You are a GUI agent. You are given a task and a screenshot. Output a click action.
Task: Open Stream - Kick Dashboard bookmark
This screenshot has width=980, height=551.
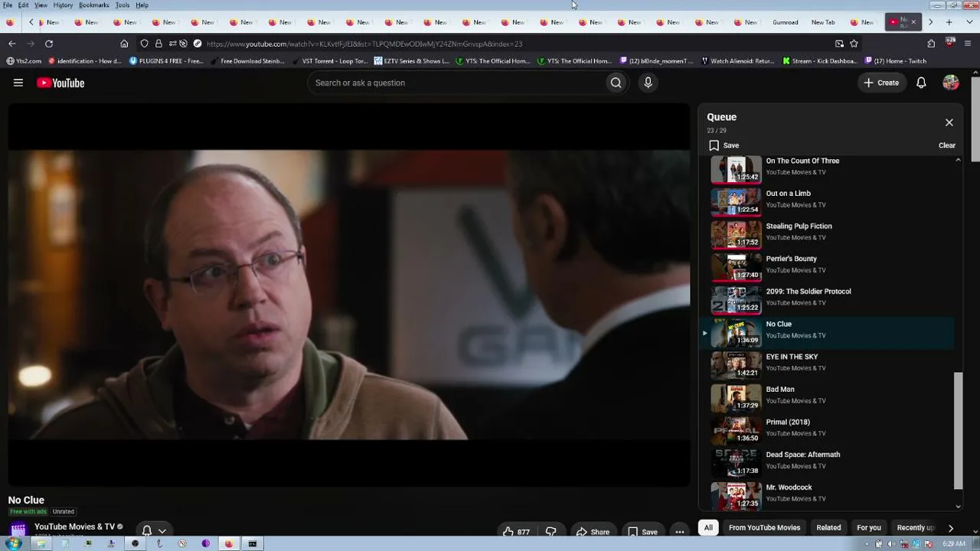[x=819, y=61]
